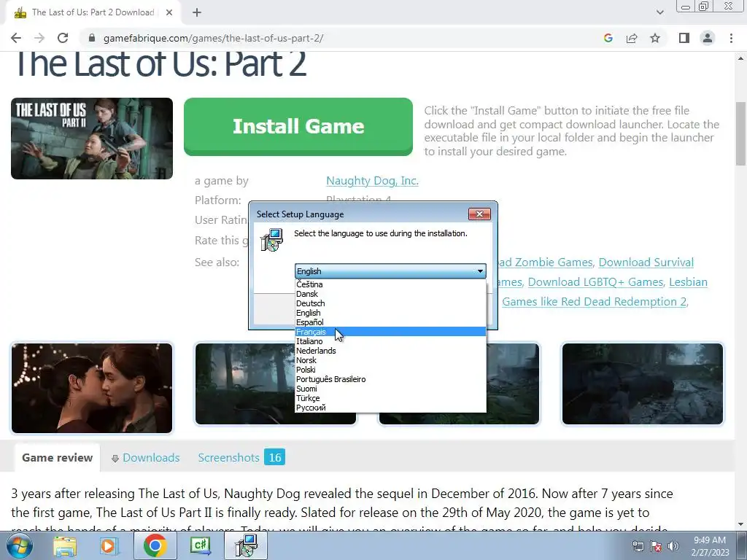This screenshot has width=747, height=560.
Task: Choose English in the dropdown list
Action: tap(390, 313)
